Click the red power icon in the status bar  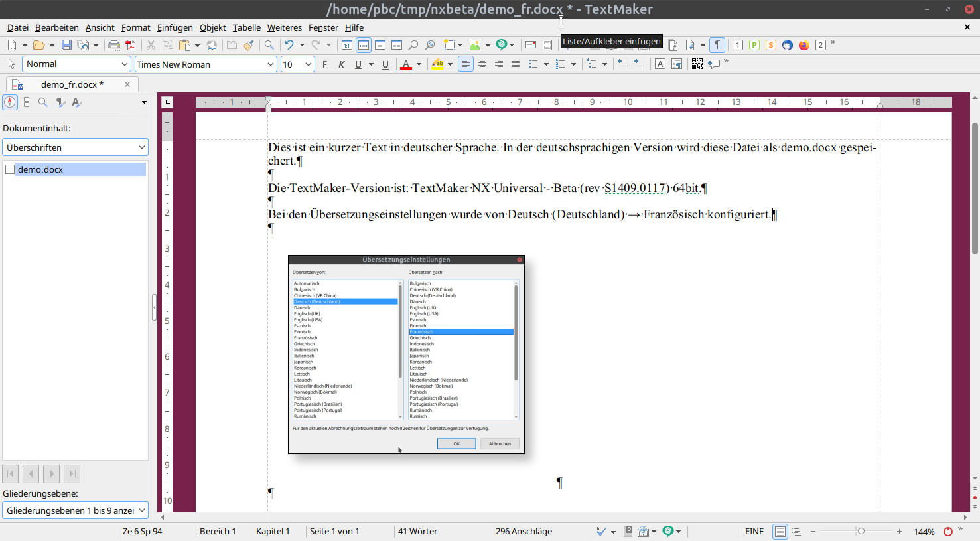(948, 532)
